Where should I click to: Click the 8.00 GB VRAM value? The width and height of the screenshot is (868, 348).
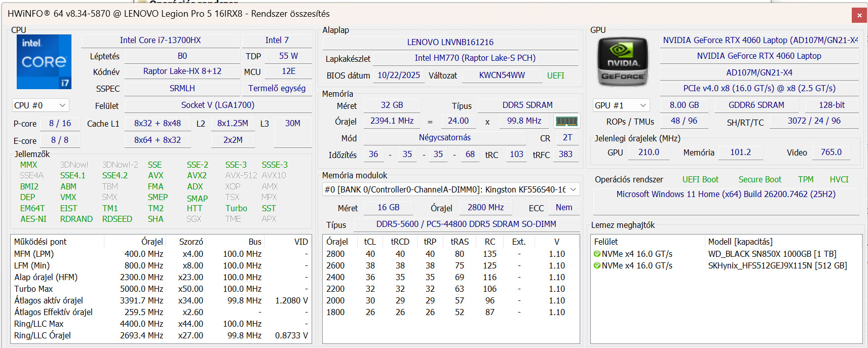(685, 105)
